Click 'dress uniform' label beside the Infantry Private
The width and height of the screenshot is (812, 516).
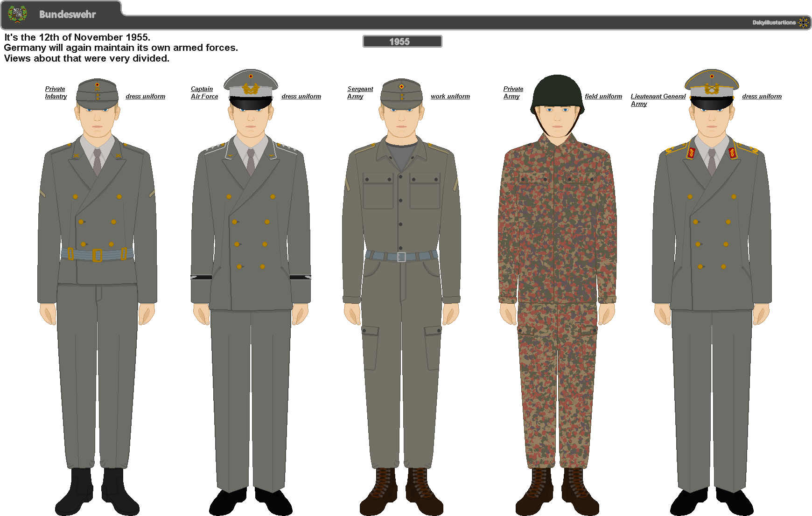pos(146,96)
